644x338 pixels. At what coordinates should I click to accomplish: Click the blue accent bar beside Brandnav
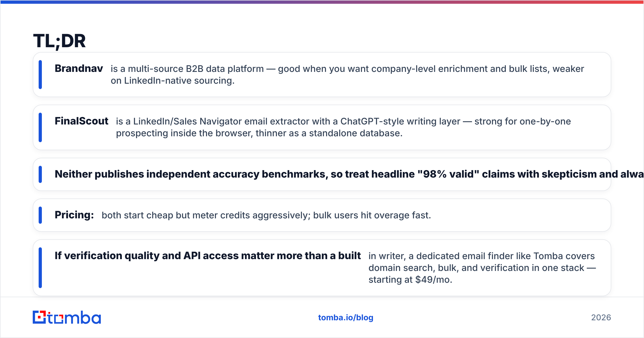40,75
